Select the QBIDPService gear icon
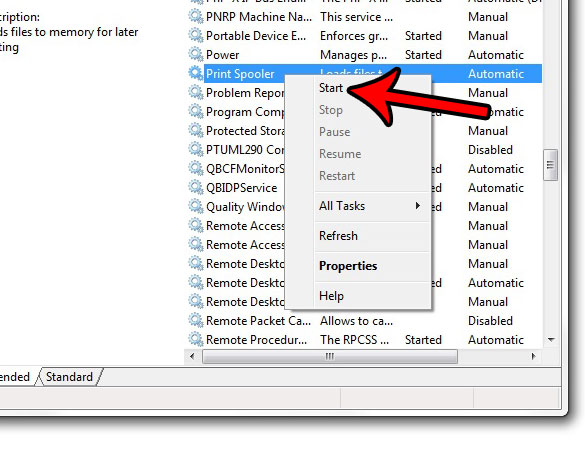585x465 pixels. tap(195, 187)
